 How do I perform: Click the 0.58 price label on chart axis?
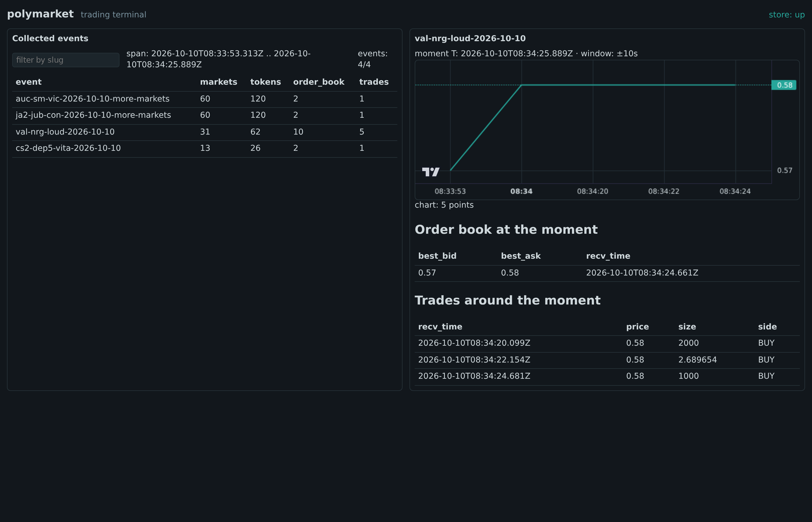pyautogui.click(x=784, y=85)
